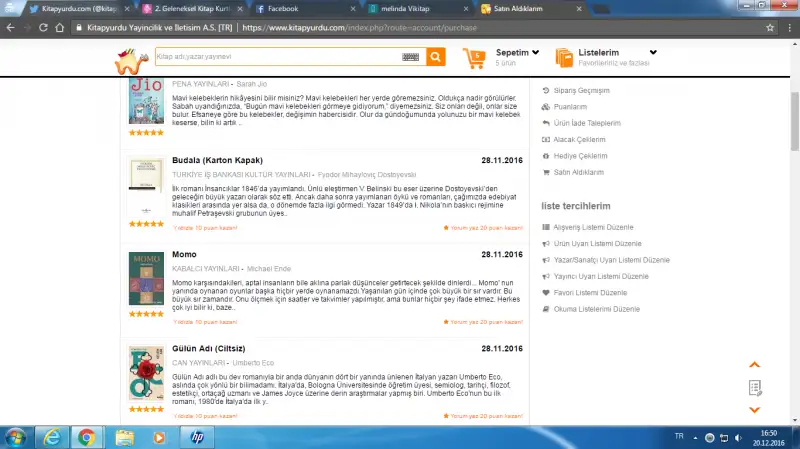Viewport: 800px width, 449px height.
Task: Open the checklist note icon between arrows
Action: tap(755, 387)
